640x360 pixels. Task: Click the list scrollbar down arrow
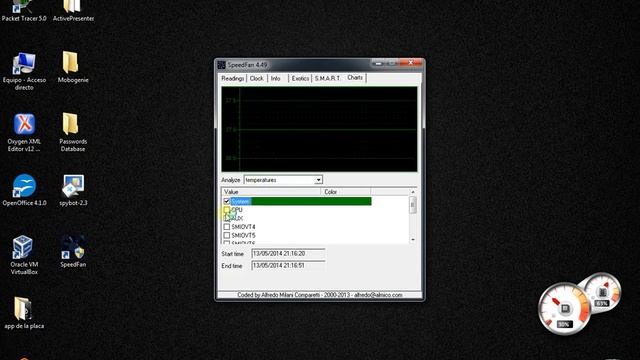[413, 240]
